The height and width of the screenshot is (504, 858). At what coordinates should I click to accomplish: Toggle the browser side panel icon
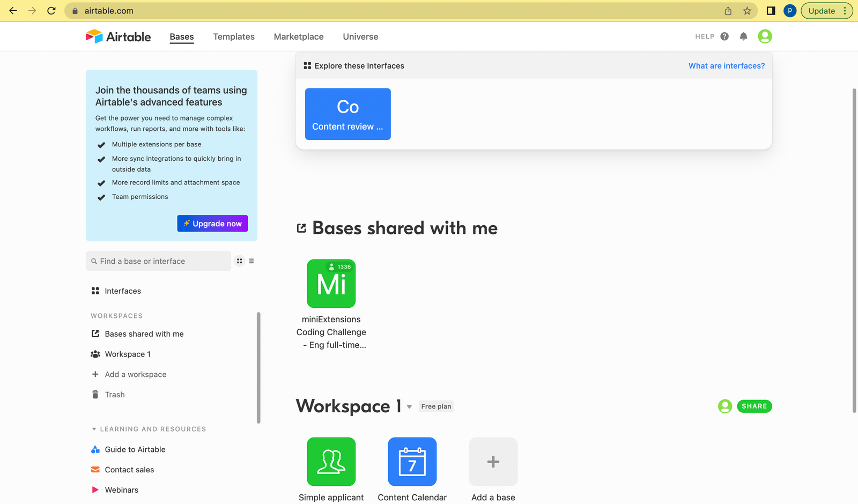[x=771, y=11]
